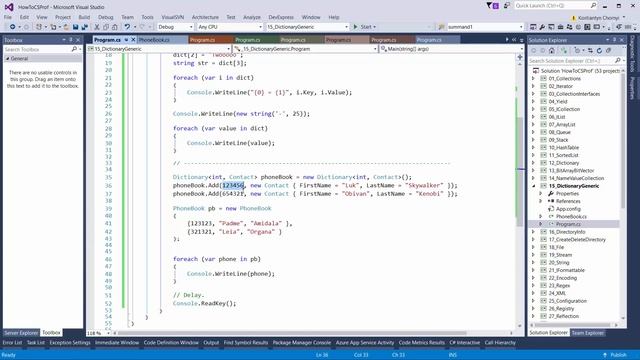Image resolution: width=640 pixels, height=360 pixels.
Task: Select the 23_Regex project
Action: pos(559,286)
